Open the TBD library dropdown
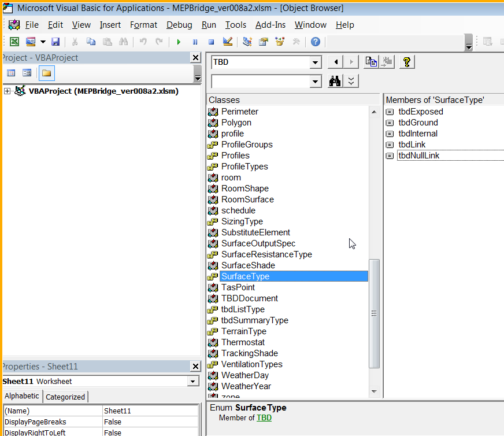 click(314, 62)
